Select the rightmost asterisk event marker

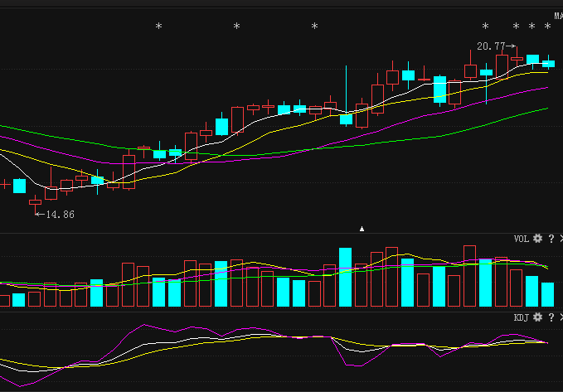(x=547, y=27)
